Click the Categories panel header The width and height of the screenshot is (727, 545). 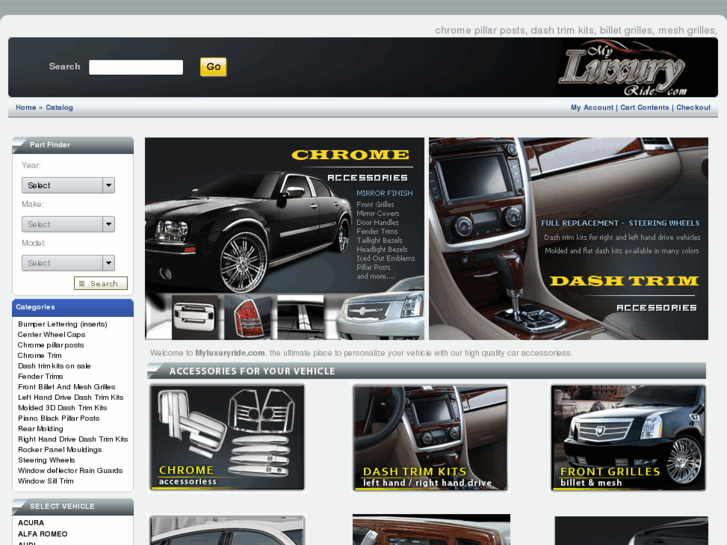(73, 308)
